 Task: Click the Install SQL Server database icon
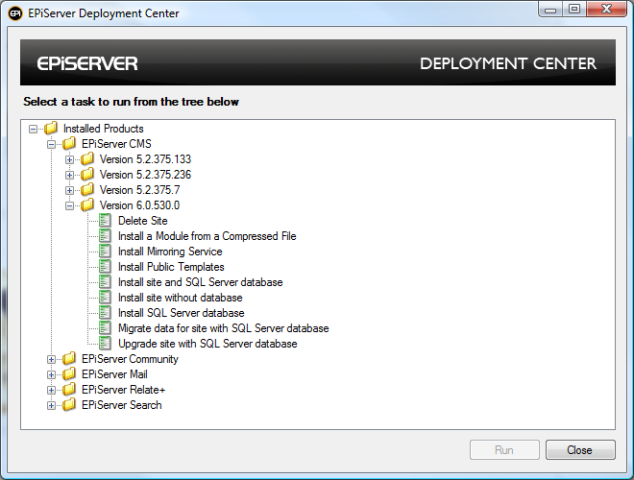[106, 313]
